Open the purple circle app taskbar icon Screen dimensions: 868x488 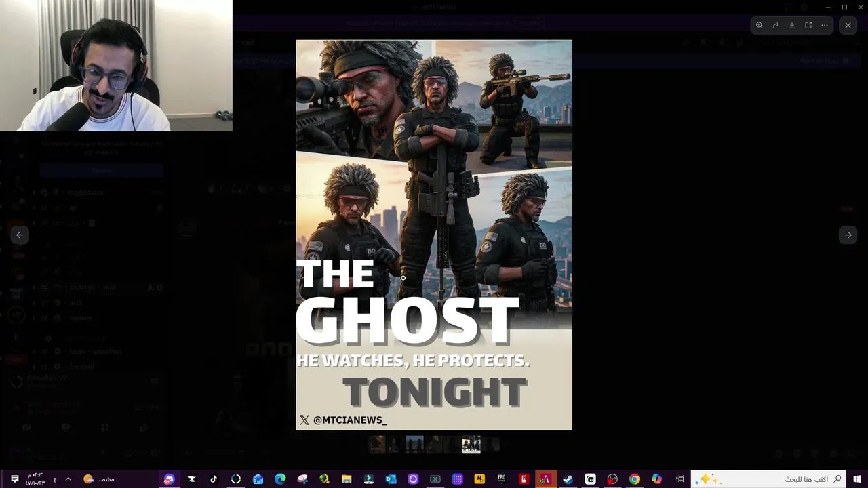[x=413, y=479]
